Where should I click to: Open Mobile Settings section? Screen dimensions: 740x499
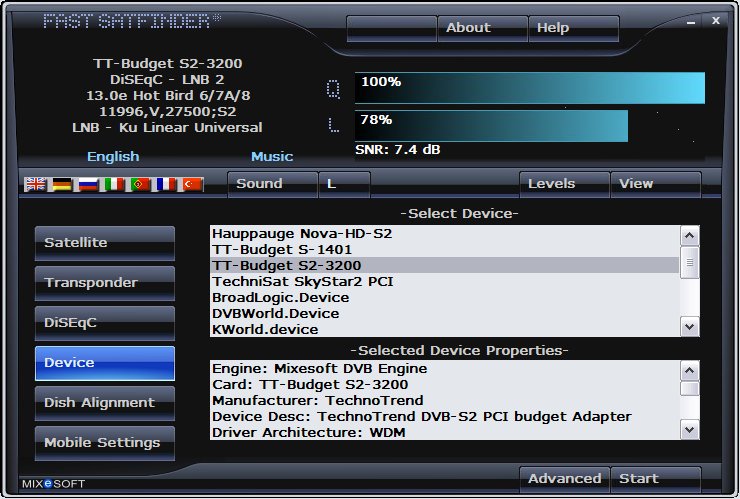[x=105, y=443]
